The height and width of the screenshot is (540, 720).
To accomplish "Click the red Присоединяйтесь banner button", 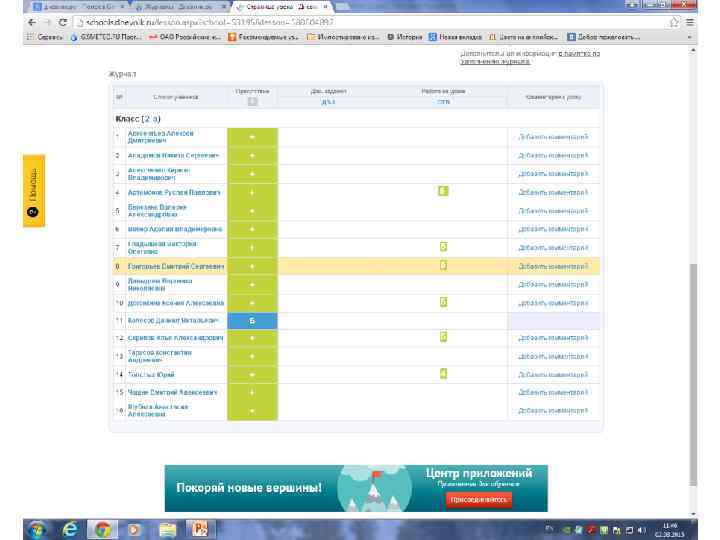I will click(x=478, y=499).
